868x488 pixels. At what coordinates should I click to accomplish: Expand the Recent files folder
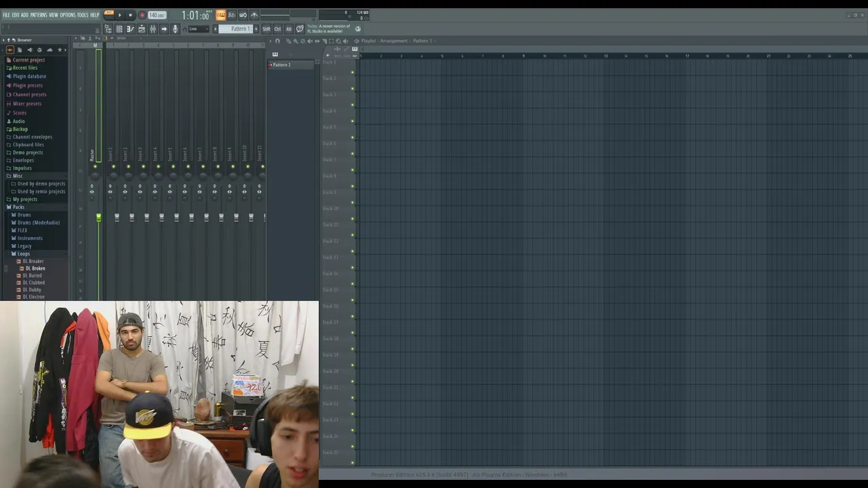click(x=25, y=68)
